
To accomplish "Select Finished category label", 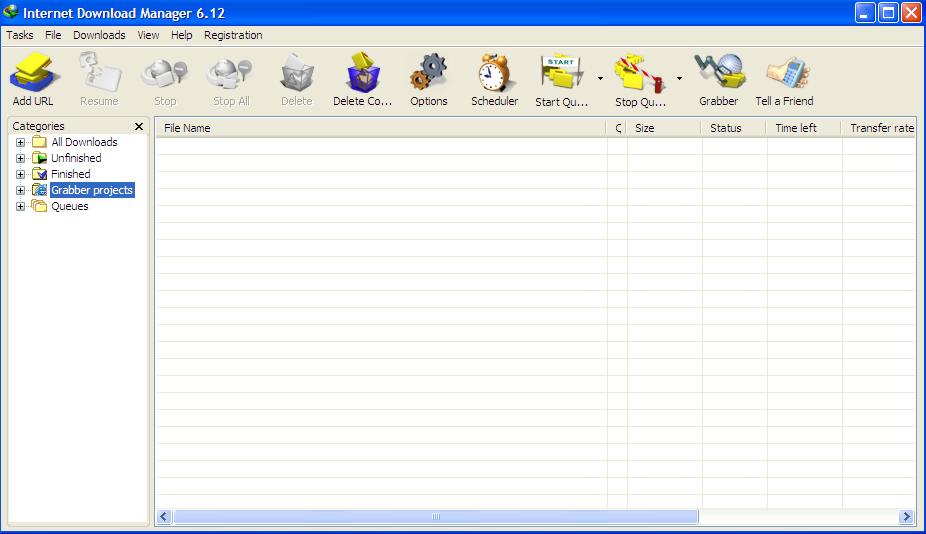I will coord(71,174).
